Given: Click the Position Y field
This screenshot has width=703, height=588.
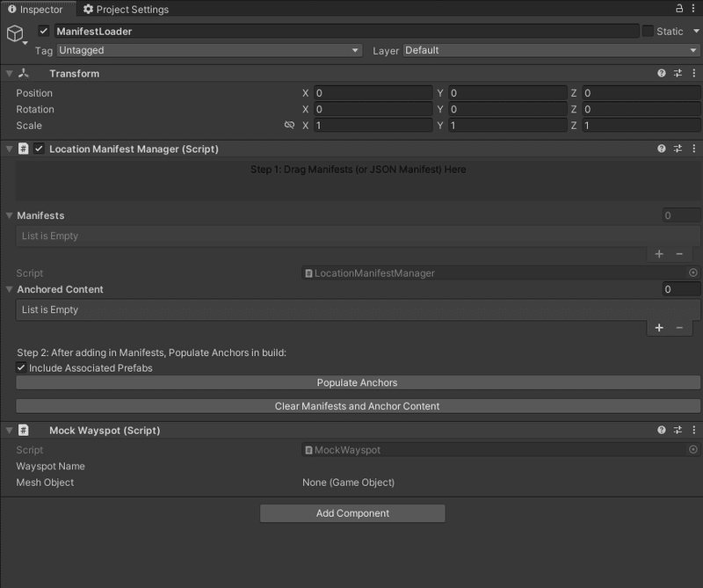Looking at the screenshot, I should tap(508, 93).
